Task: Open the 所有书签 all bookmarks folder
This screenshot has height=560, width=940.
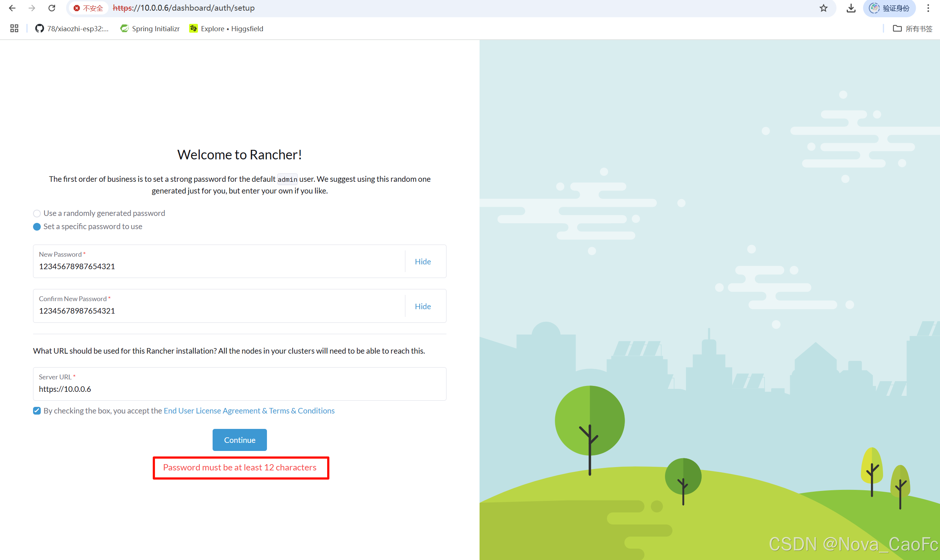Action: 913,29
